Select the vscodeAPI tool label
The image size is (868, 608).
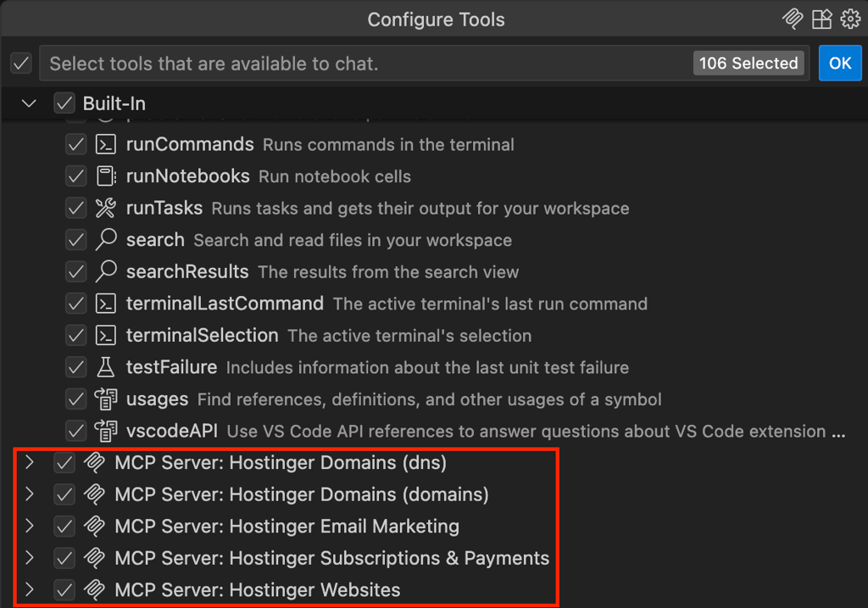[171, 431]
